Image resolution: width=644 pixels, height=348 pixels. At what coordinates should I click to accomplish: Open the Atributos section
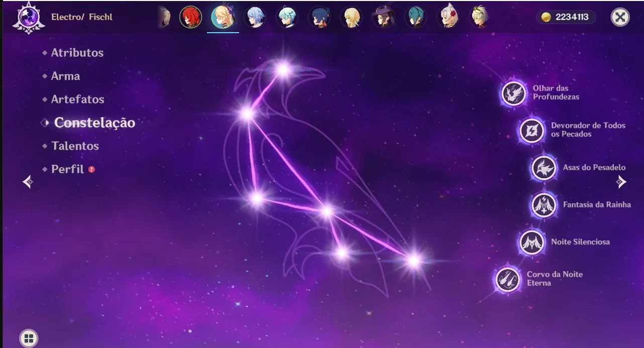tap(77, 53)
